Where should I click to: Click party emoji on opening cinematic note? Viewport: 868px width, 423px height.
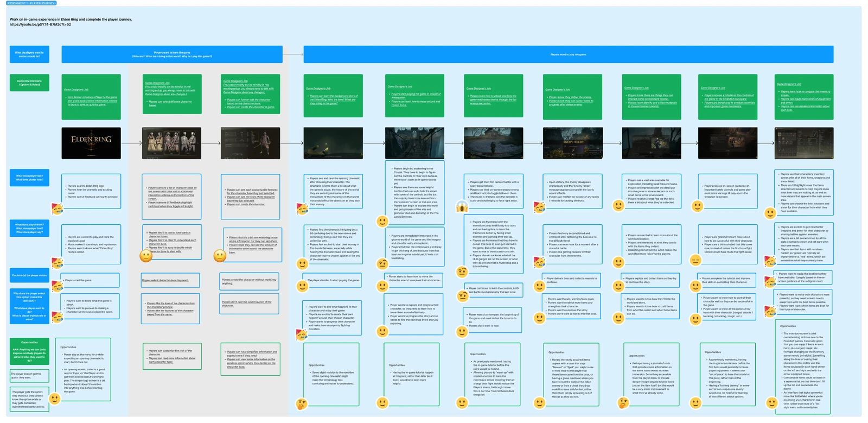pyautogui.click(x=303, y=209)
